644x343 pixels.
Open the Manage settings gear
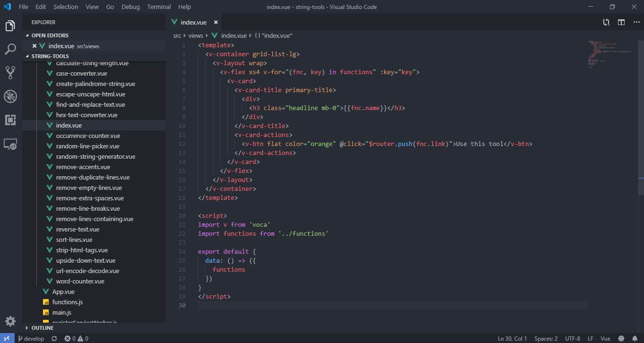[x=10, y=321]
